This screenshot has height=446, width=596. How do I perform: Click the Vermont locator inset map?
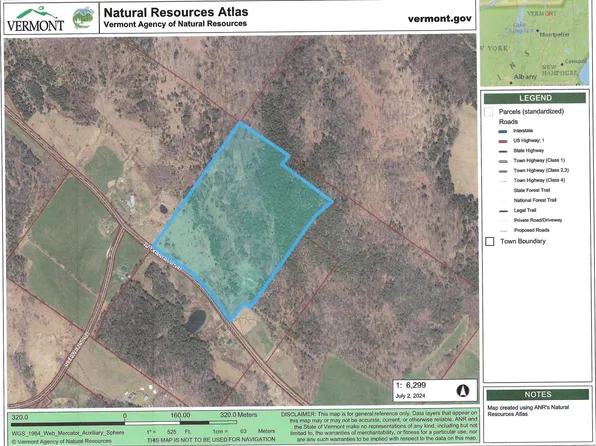tap(535, 43)
